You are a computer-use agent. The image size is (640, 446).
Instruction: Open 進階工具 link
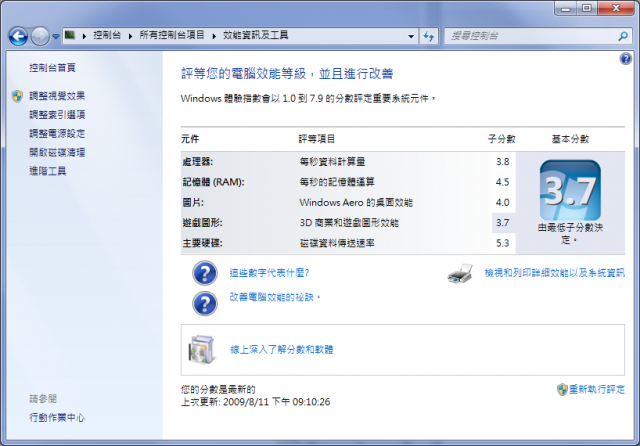click(48, 171)
